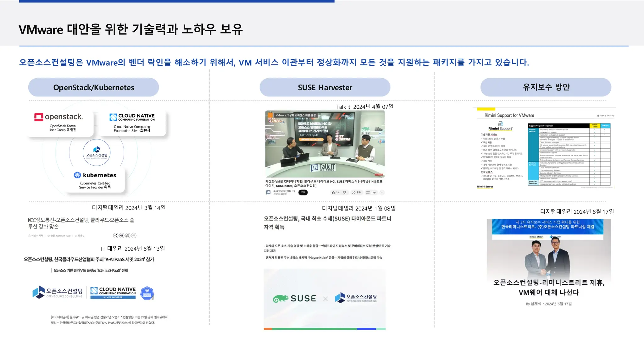Image resolution: width=644 pixels, height=362 pixels.
Task: Click the 'Kubernetes Certified Service Provider 획득' label
Action: pyautogui.click(x=95, y=185)
